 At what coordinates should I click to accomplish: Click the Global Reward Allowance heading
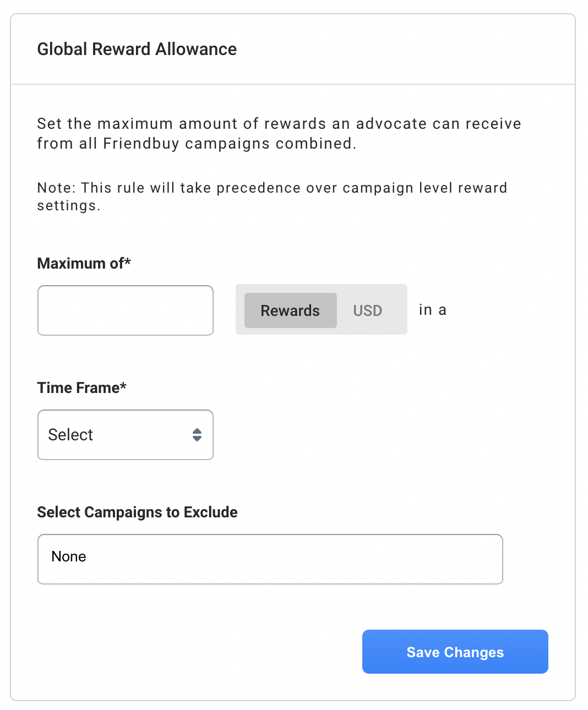coord(137,49)
